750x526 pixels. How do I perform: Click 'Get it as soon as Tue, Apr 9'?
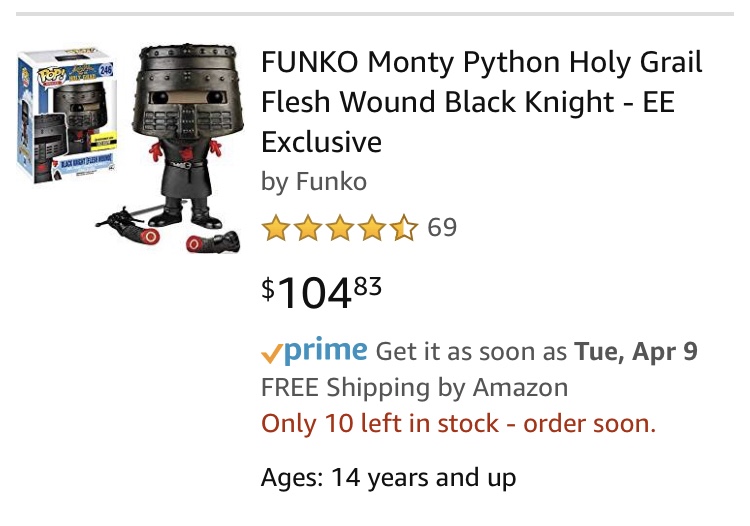pos(536,352)
